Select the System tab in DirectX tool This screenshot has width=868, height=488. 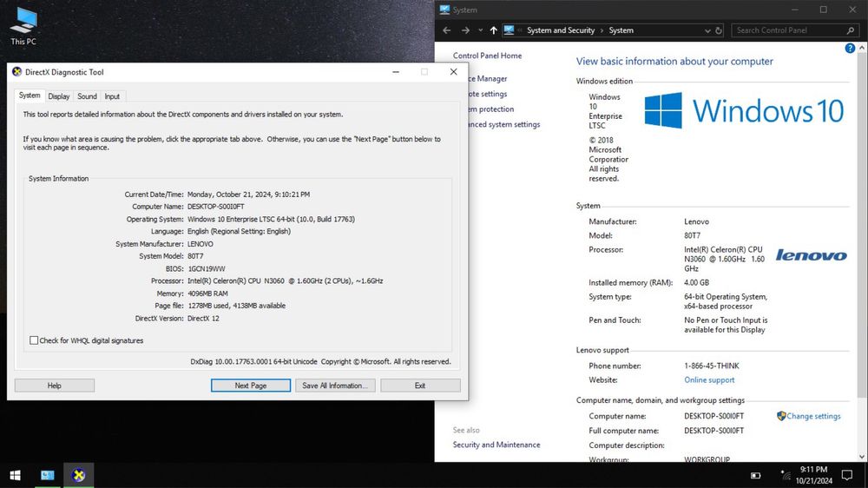click(30, 96)
